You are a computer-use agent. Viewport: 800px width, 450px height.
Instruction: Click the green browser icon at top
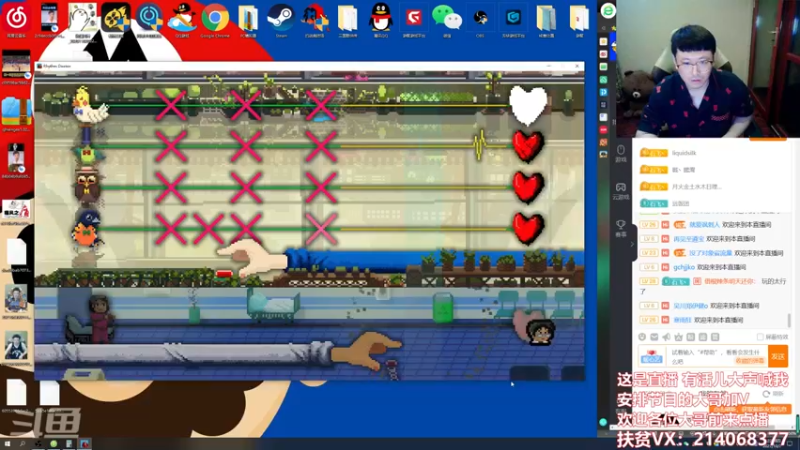[x=608, y=10]
